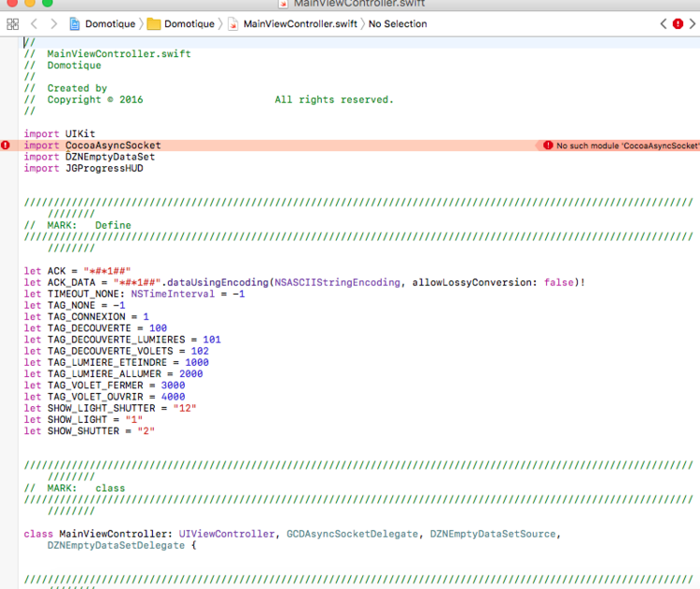
Task: Go back in editor history
Action: pos(34,23)
